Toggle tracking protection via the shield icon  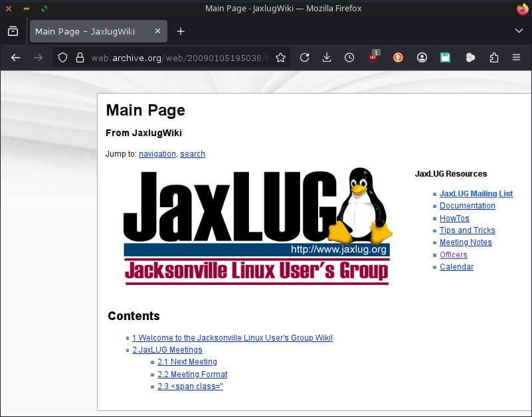click(x=62, y=58)
